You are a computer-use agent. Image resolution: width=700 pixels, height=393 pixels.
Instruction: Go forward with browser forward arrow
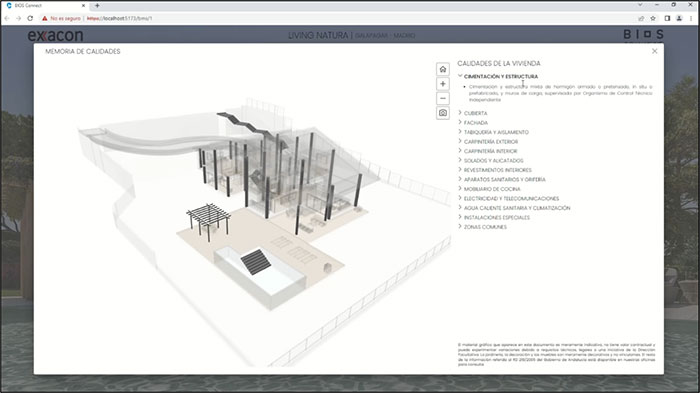18,18
